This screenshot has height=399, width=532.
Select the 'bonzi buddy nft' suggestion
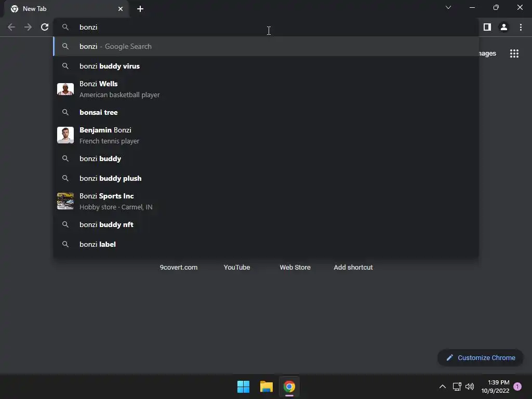pos(266,224)
